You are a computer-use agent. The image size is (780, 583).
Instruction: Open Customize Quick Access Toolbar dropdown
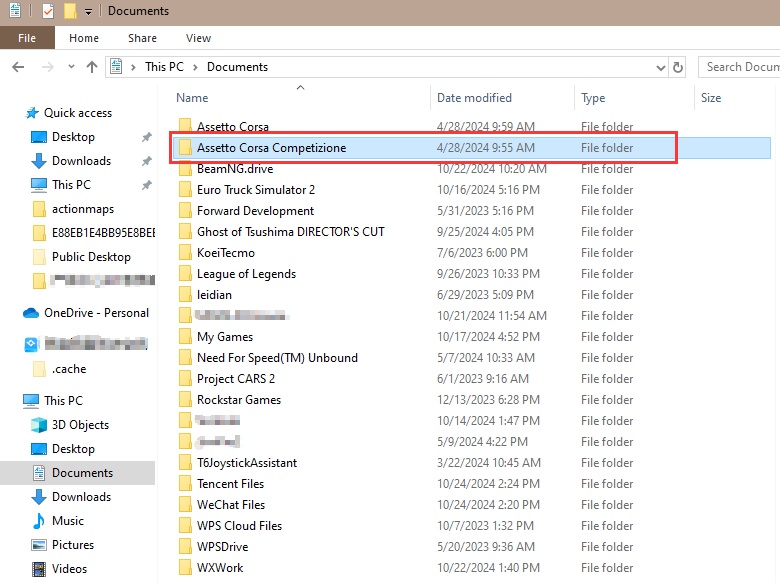click(x=88, y=11)
